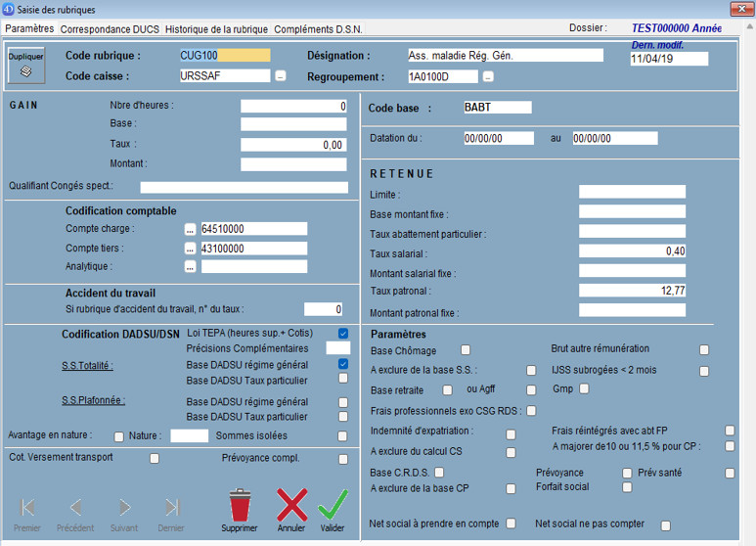756x546 pixels.
Task: Click the Dupliquer icon button
Action: pyautogui.click(x=26, y=65)
